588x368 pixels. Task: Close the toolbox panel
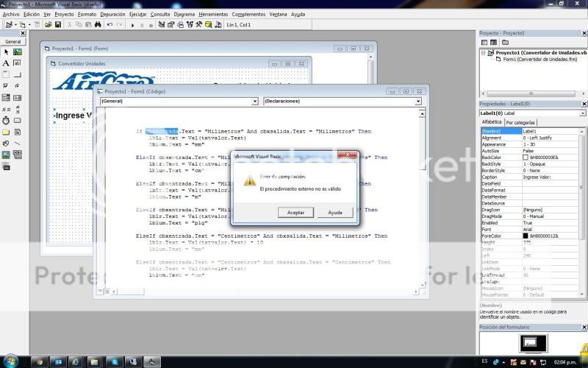click(x=23, y=33)
